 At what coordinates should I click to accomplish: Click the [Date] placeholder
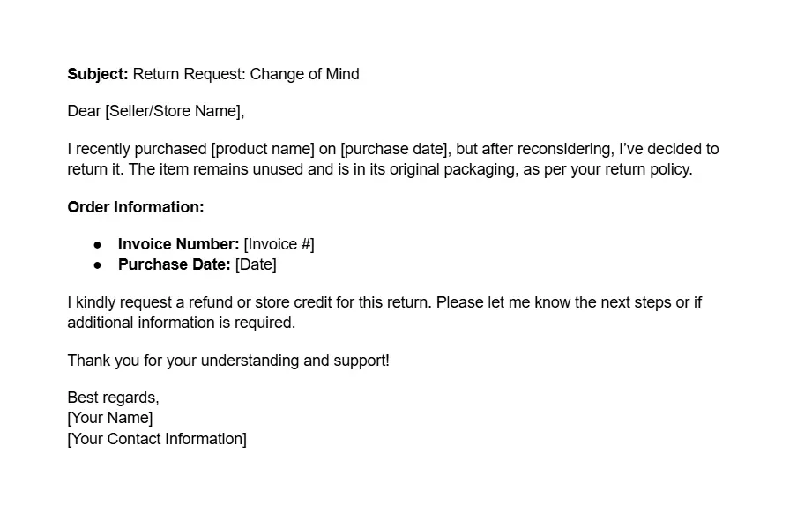coord(256,264)
